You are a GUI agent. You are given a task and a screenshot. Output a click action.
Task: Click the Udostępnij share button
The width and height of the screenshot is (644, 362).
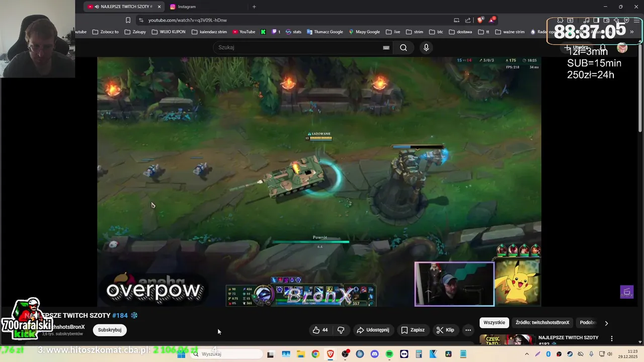pyautogui.click(x=373, y=330)
